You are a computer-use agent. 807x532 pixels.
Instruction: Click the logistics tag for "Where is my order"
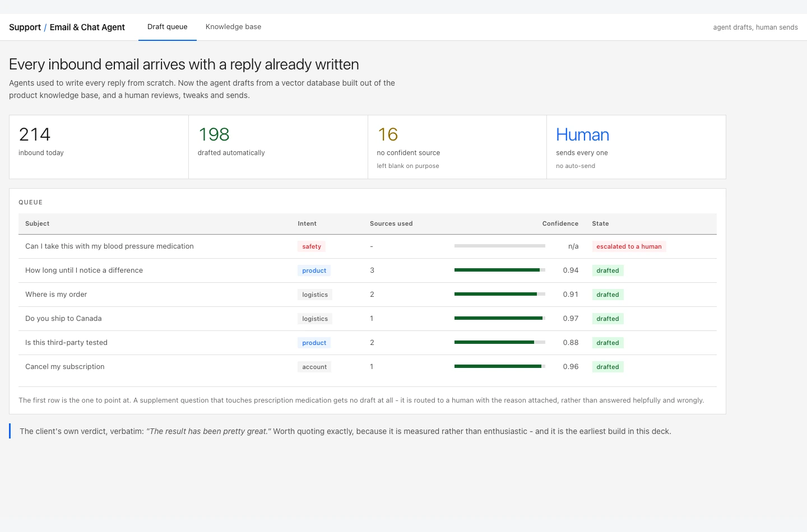(x=315, y=295)
